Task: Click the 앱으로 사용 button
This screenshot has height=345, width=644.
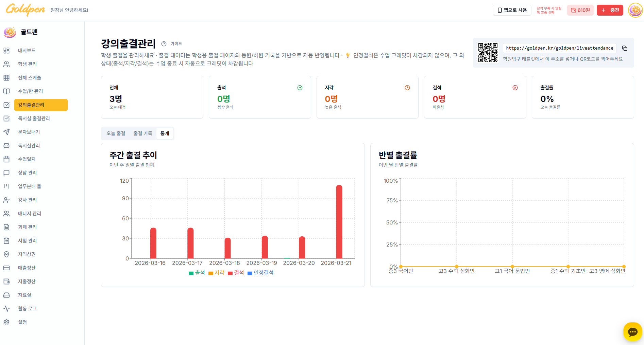Action: 512,10
